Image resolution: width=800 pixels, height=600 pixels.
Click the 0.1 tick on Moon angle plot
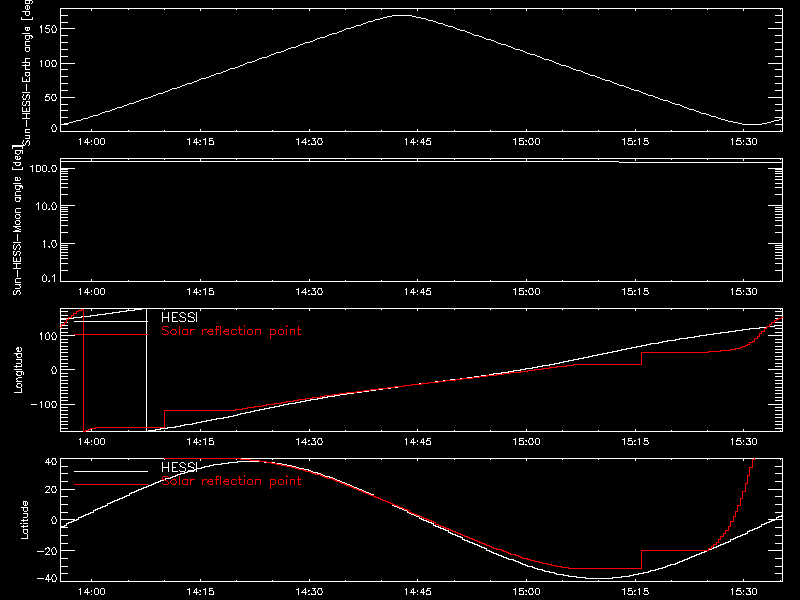(49, 279)
